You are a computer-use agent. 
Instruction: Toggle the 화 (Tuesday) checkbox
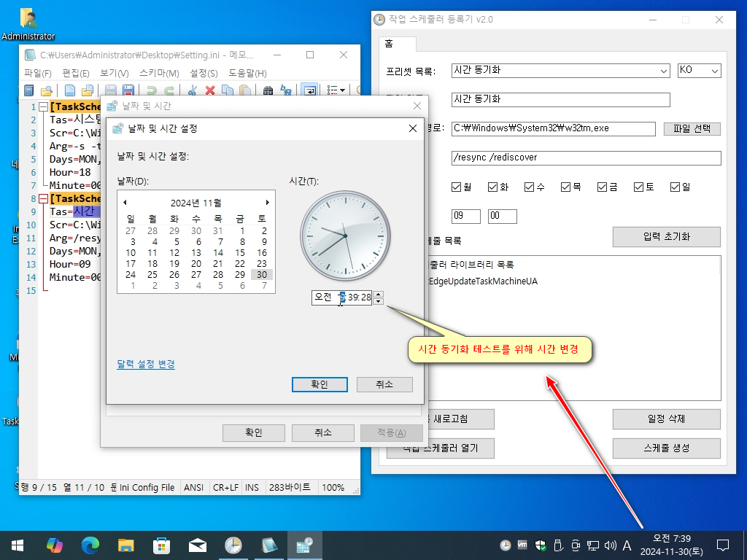[x=492, y=187]
